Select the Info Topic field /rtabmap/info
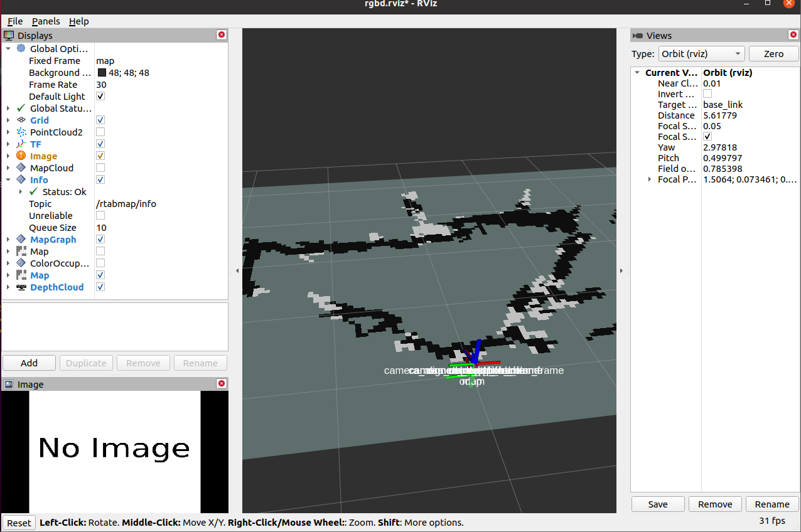 click(x=126, y=203)
